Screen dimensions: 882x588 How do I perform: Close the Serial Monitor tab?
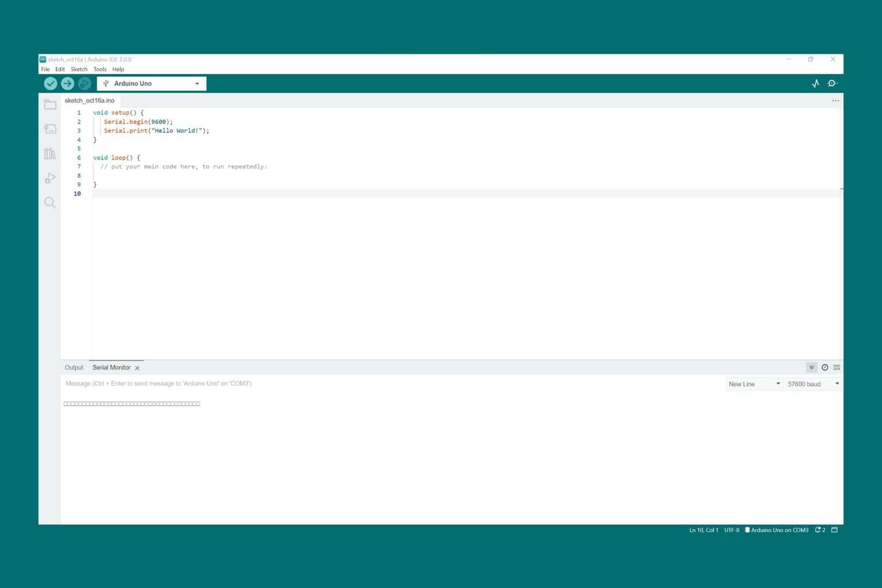point(137,368)
